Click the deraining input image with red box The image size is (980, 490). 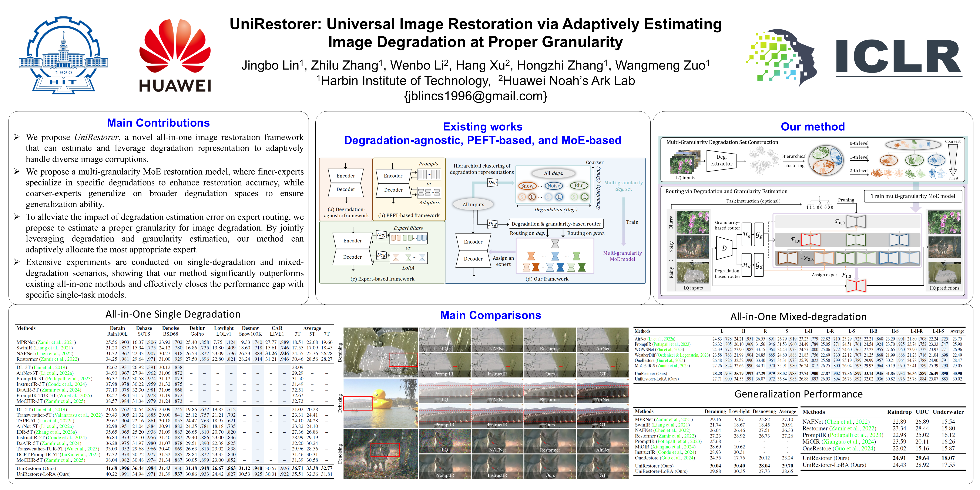point(380,352)
